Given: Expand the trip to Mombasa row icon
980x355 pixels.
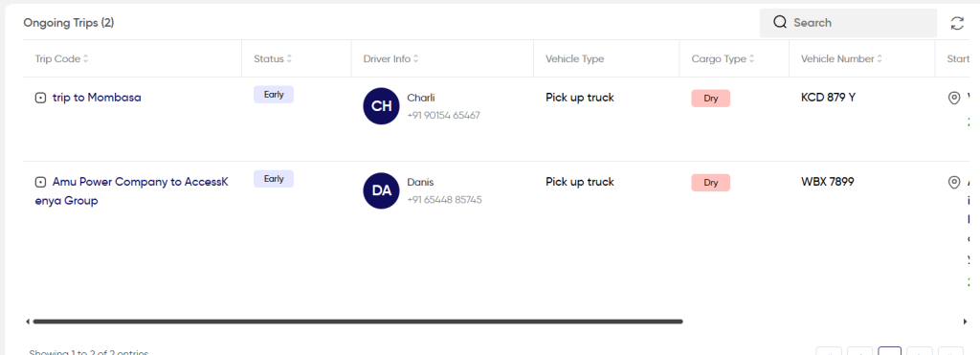Looking at the screenshot, I should tap(40, 99).
